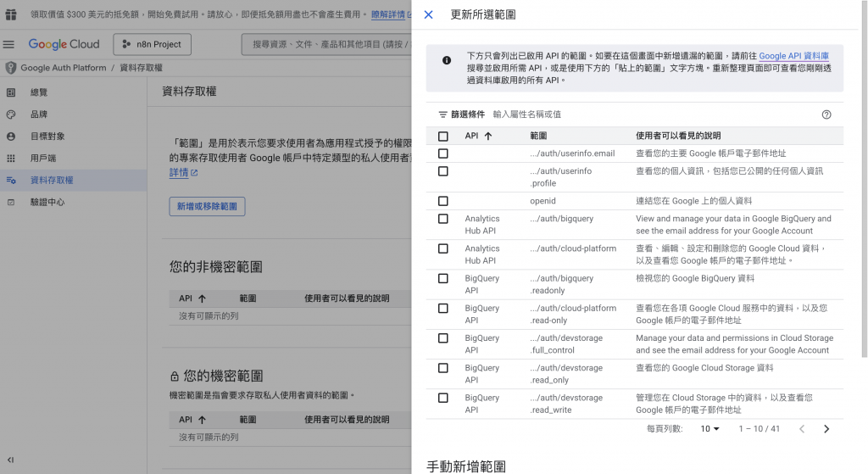Click the 目標對象 person icon

point(10,137)
